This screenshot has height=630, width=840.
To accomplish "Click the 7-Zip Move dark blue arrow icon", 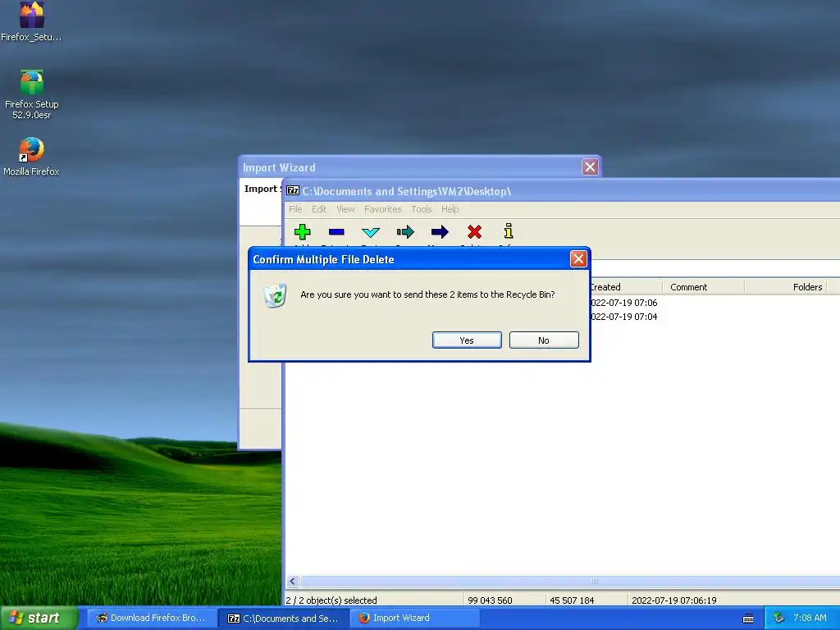I will pyautogui.click(x=440, y=232).
